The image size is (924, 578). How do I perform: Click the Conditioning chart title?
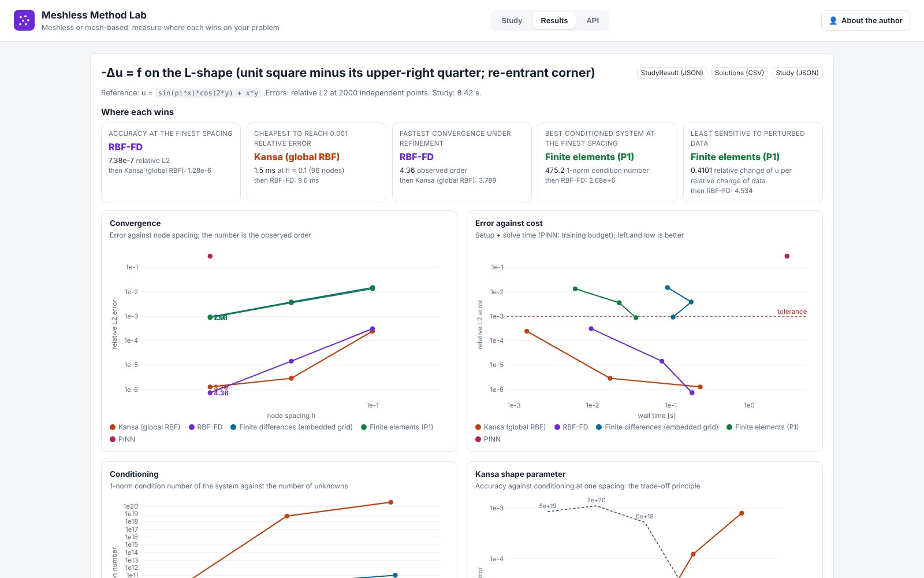coord(134,474)
